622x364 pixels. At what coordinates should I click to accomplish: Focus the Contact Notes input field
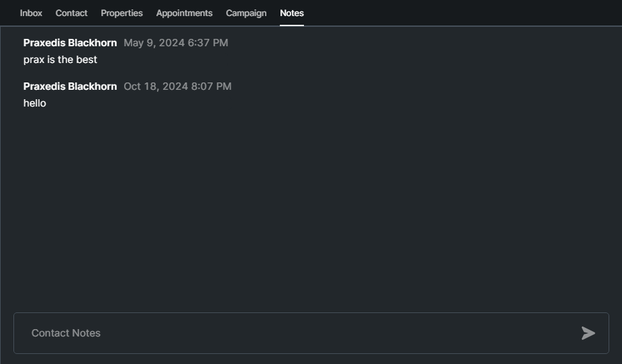tap(295, 333)
